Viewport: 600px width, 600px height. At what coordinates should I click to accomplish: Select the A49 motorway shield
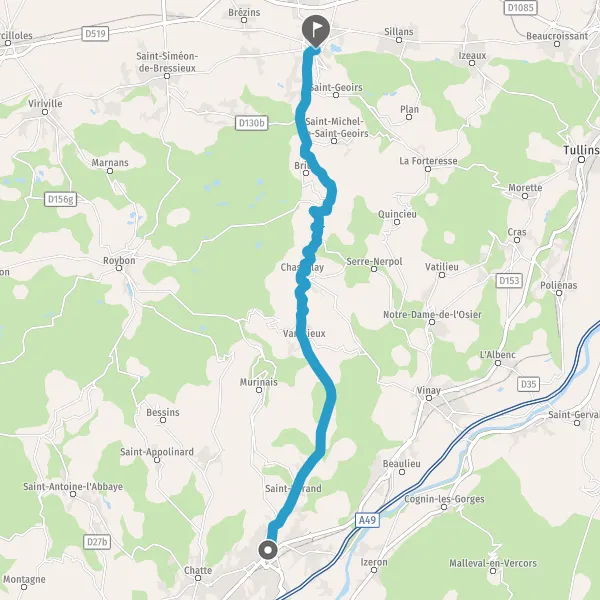[x=367, y=520]
